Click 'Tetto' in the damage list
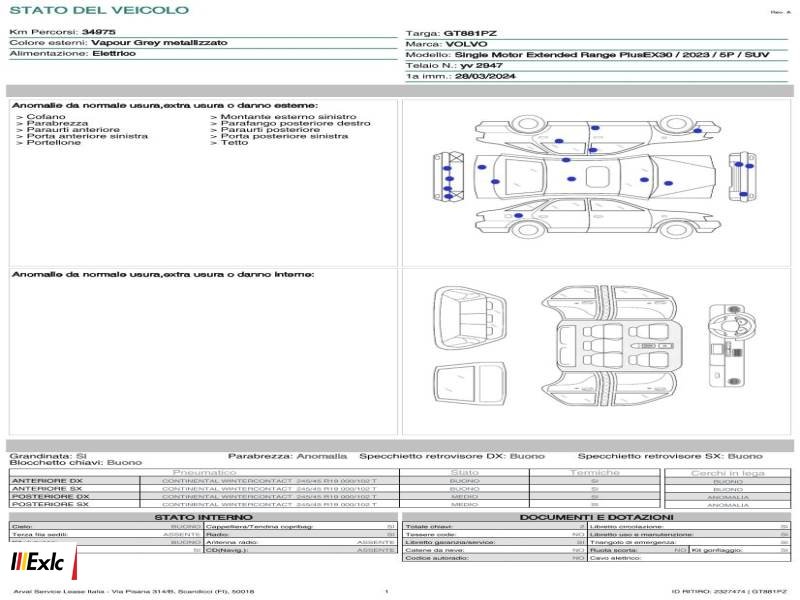 pos(234,142)
